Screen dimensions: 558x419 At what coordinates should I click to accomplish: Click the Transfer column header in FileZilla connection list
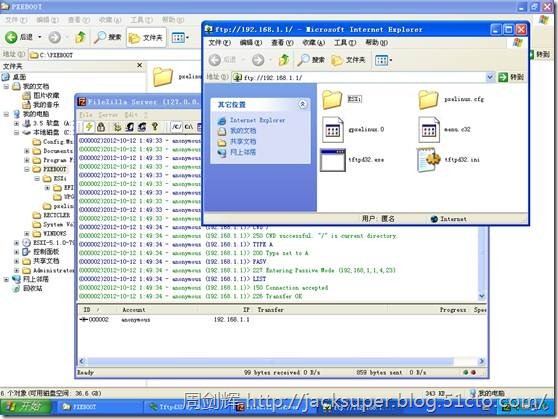[x=270, y=310]
